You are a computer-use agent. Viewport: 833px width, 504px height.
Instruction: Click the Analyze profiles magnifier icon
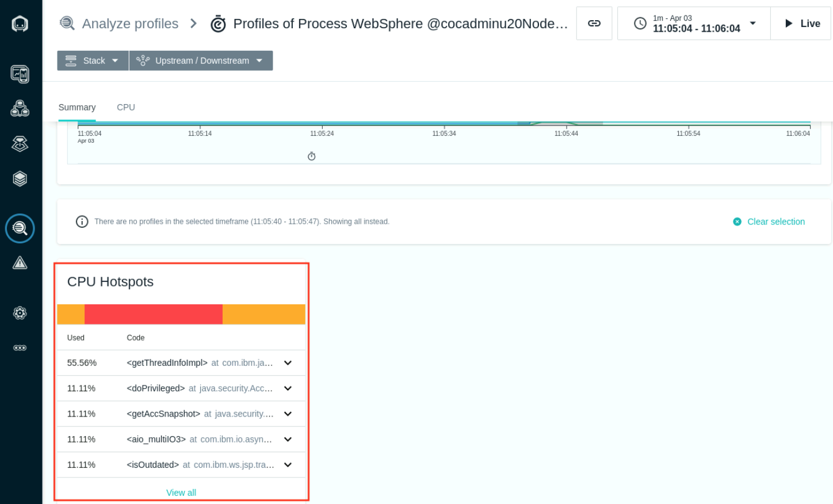pos(67,24)
